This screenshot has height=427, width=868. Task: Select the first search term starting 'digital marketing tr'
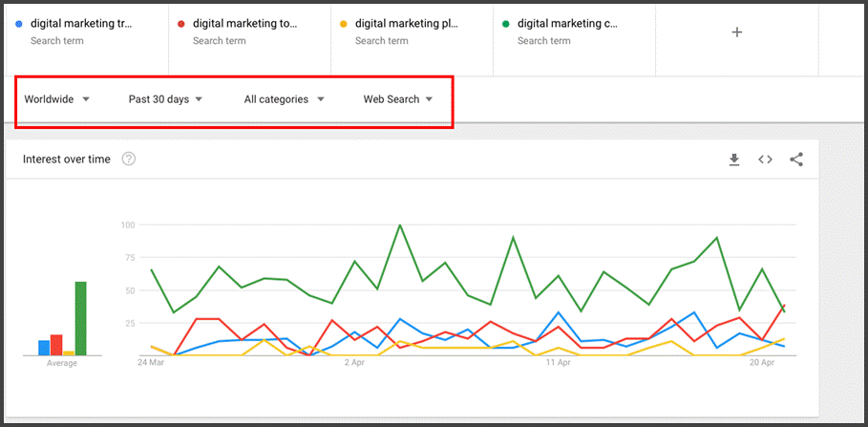pyautogui.click(x=81, y=23)
